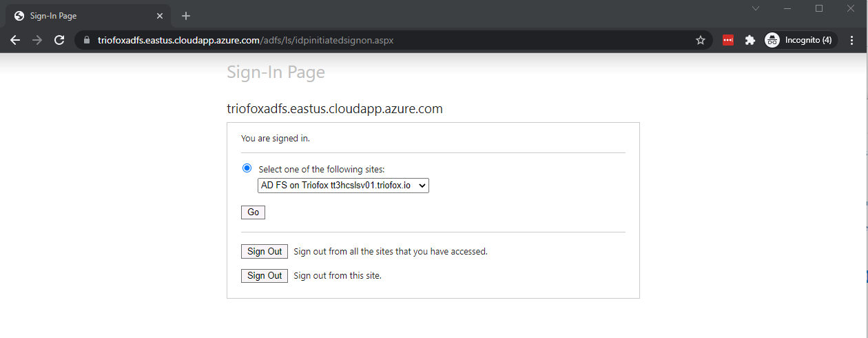This screenshot has height=338, width=868.
Task: Open the Extensions puzzle piece menu
Action: pos(750,40)
